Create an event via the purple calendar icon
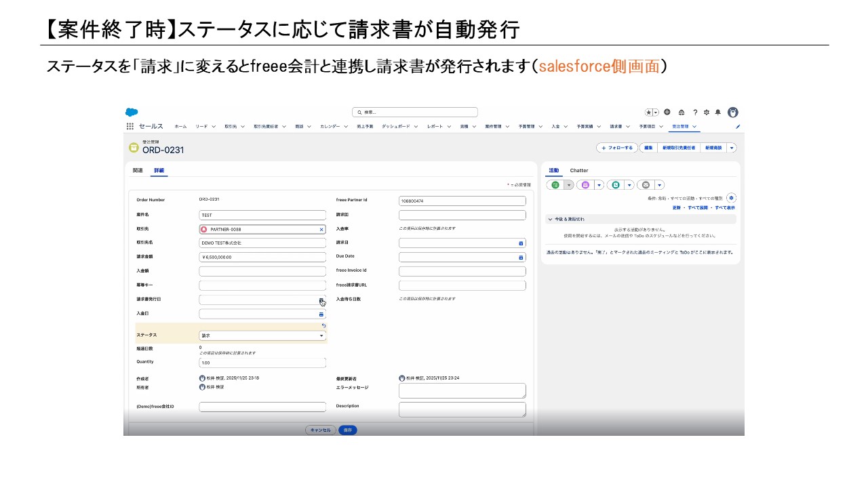The image size is (868, 488). [587, 184]
